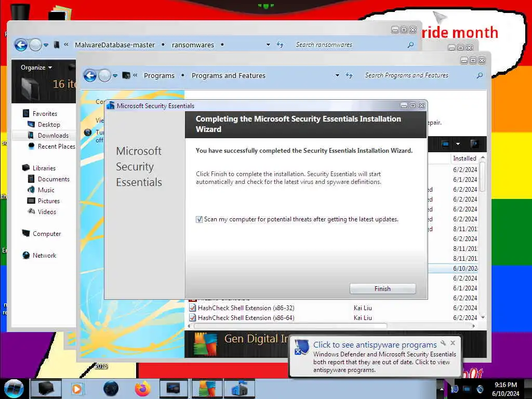
Task: Go back in Programs and Features window
Action: click(90, 75)
